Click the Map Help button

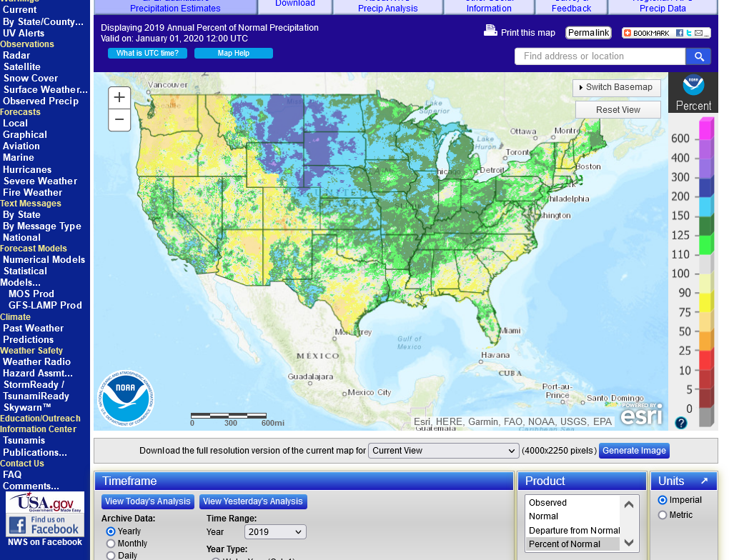[234, 53]
